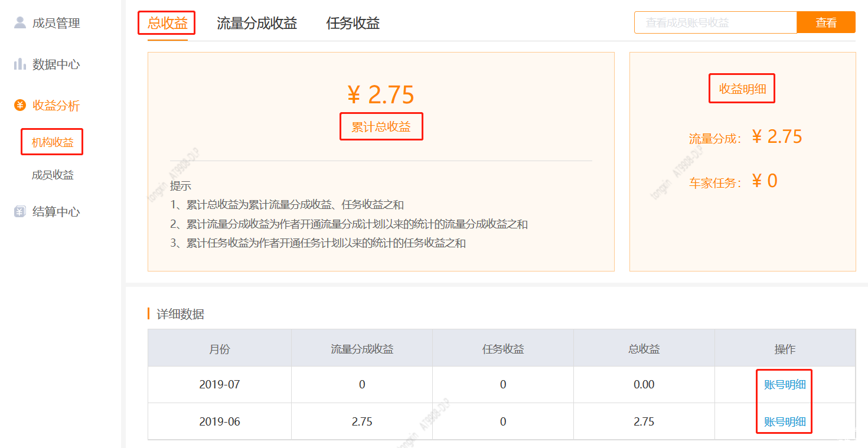Open 结算中心 in the sidebar
The height and width of the screenshot is (448, 868).
(x=56, y=212)
